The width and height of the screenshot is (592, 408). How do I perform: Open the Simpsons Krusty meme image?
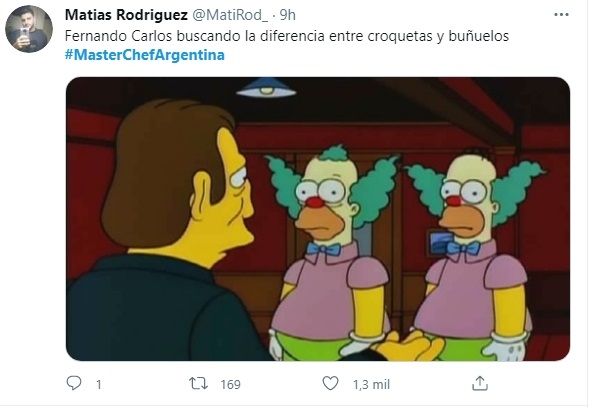point(318,219)
